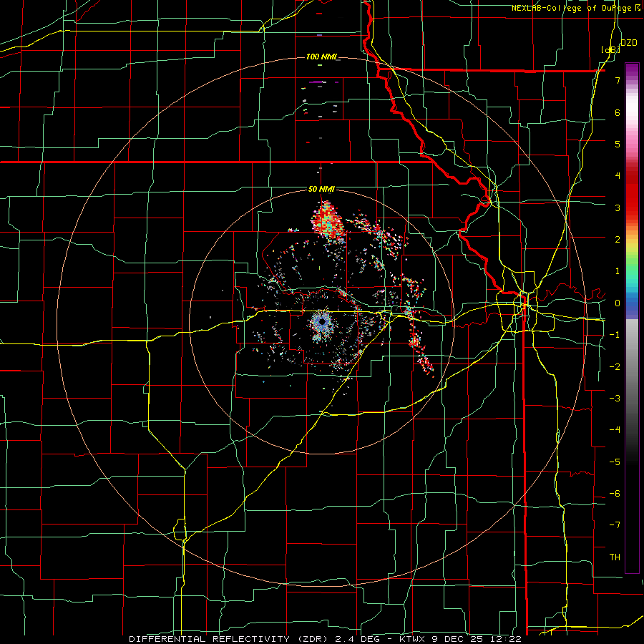
Task: Click the TH threshold label on the scale
Action: click(x=615, y=557)
